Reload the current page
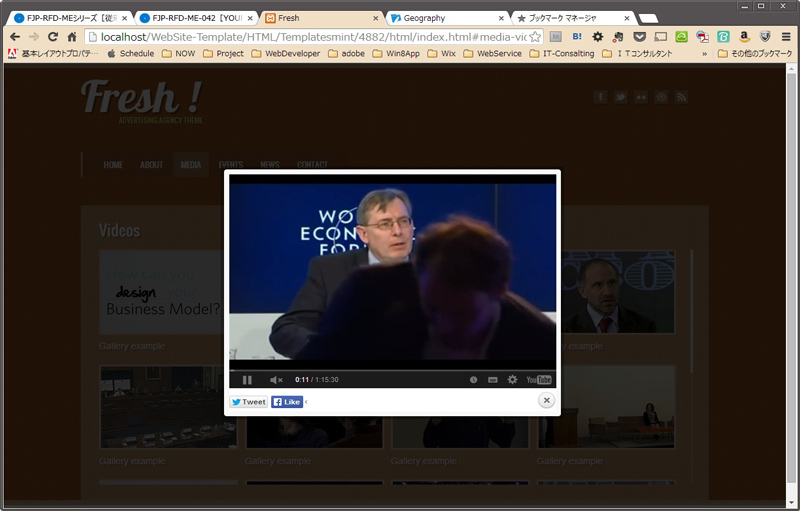 coord(53,37)
